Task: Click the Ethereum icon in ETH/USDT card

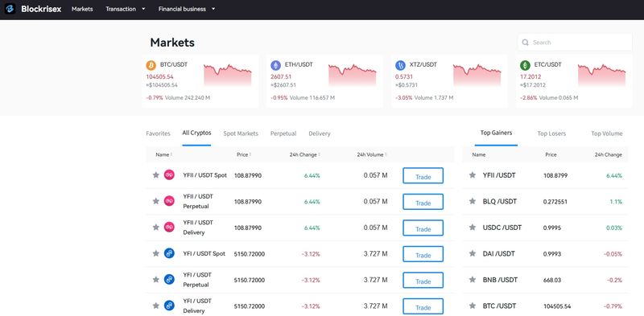Action: coord(275,65)
